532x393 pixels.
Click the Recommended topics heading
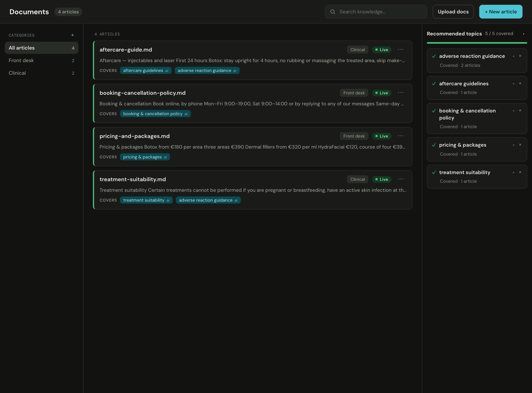point(454,34)
